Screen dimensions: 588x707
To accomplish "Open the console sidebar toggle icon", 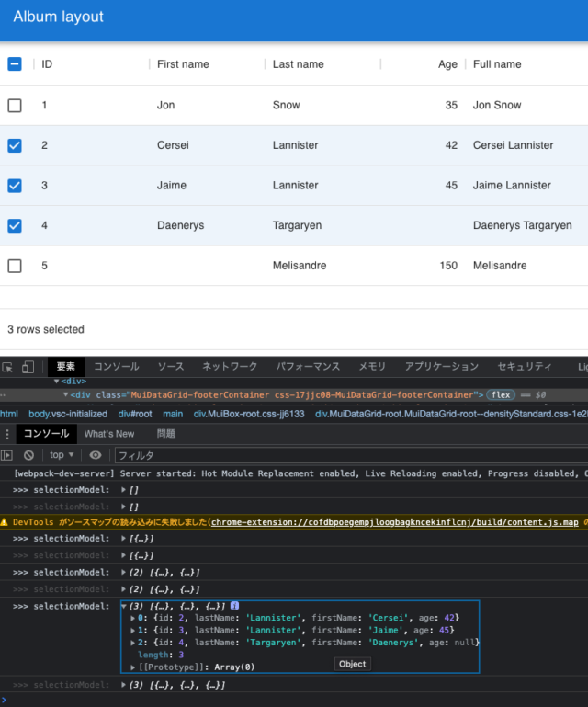I will [x=7, y=455].
